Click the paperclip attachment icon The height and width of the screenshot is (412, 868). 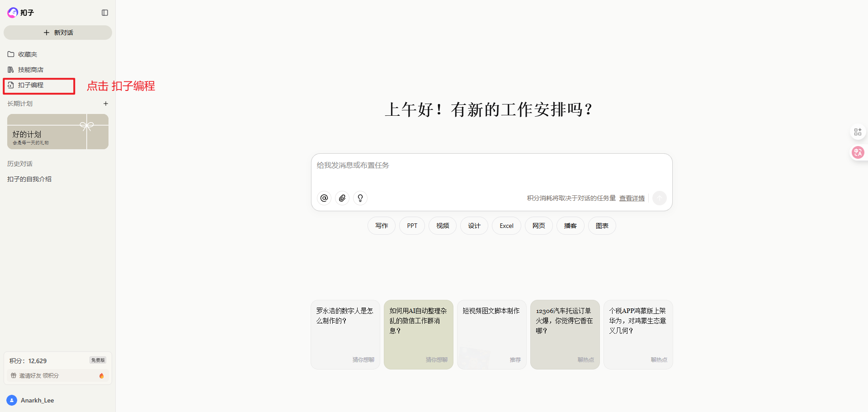coord(342,198)
